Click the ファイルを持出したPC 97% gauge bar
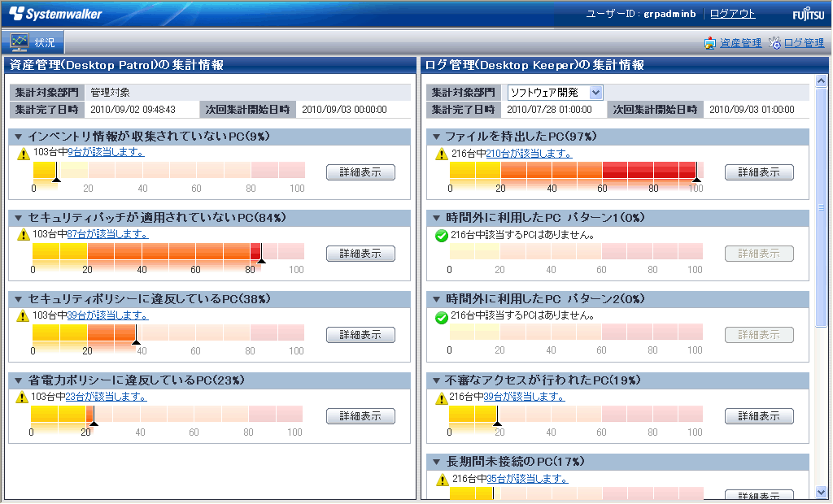This screenshot has width=833, height=504. (x=575, y=171)
